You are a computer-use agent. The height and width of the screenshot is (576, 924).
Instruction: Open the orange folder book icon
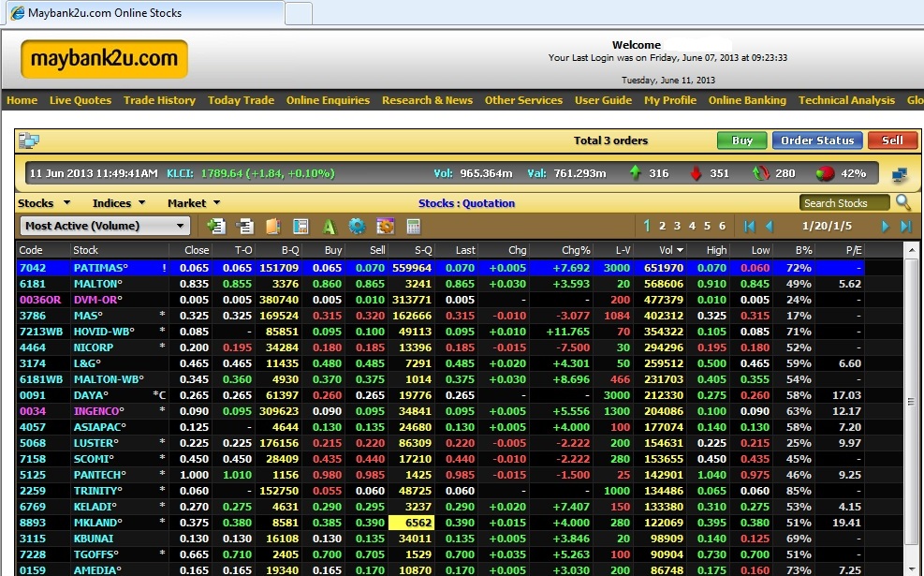click(272, 226)
